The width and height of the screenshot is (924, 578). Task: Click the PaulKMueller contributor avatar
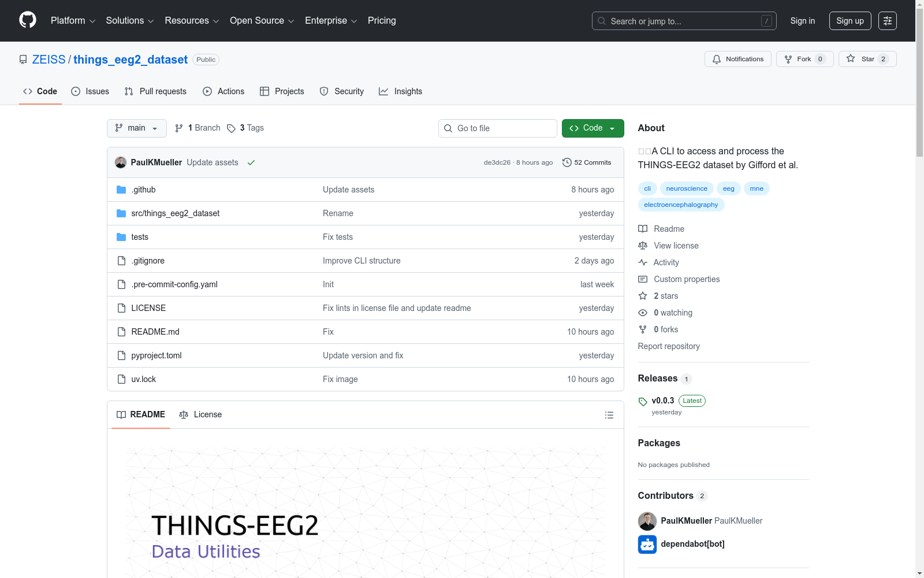647,521
